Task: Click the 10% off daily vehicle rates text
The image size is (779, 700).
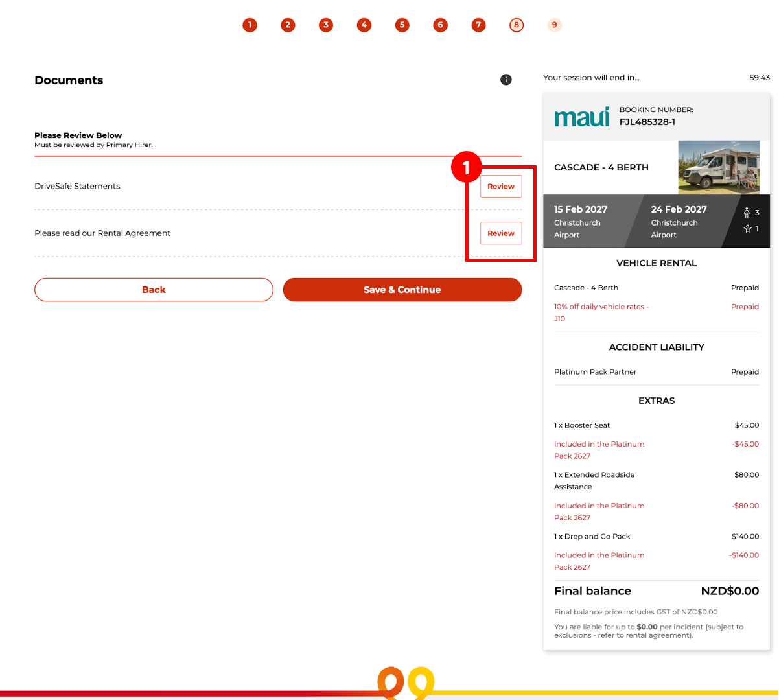Action: (x=601, y=312)
